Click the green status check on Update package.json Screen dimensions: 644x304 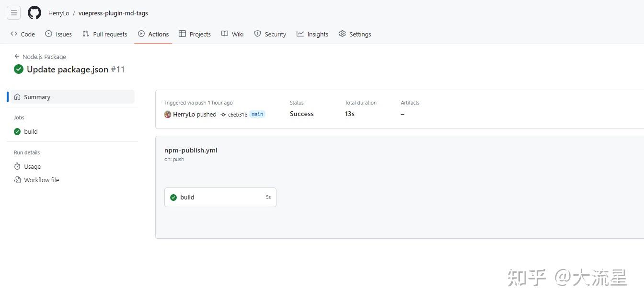pos(19,69)
